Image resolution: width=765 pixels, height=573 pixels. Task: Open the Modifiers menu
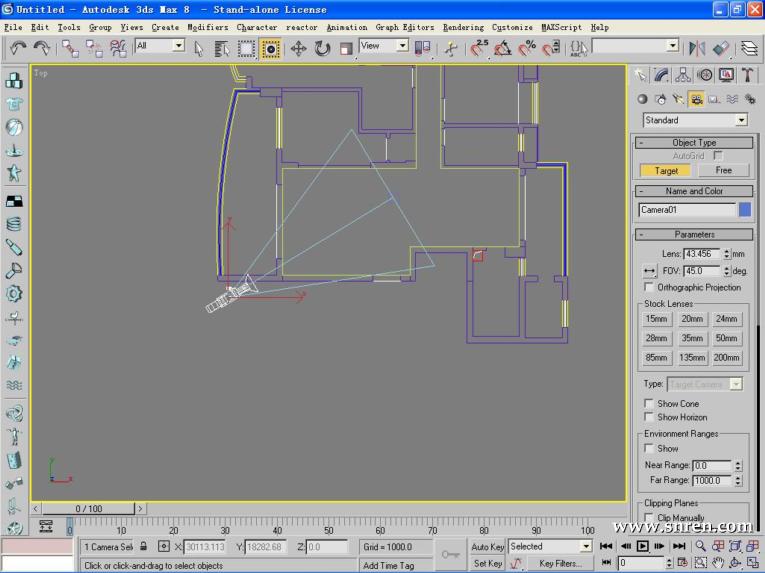208,27
